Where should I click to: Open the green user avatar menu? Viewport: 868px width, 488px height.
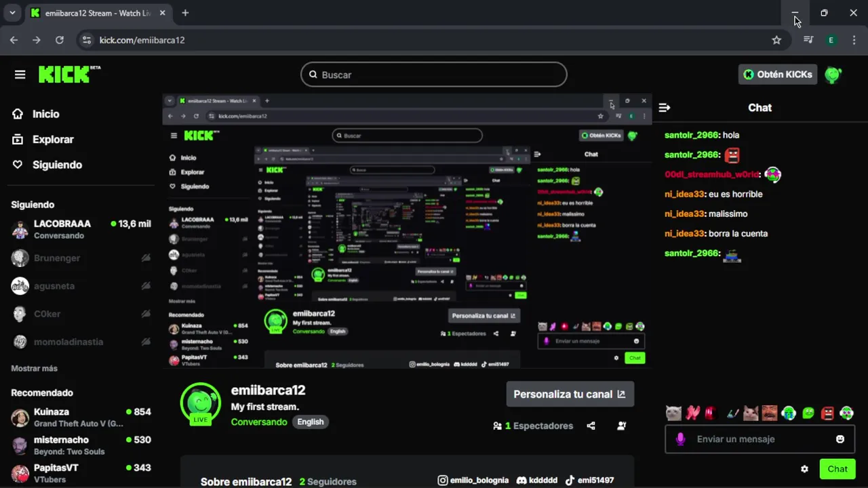[x=833, y=75]
